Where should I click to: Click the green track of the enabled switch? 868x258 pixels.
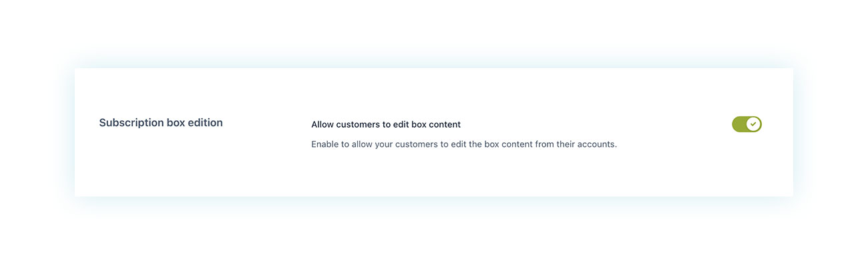[x=739, y=124]
